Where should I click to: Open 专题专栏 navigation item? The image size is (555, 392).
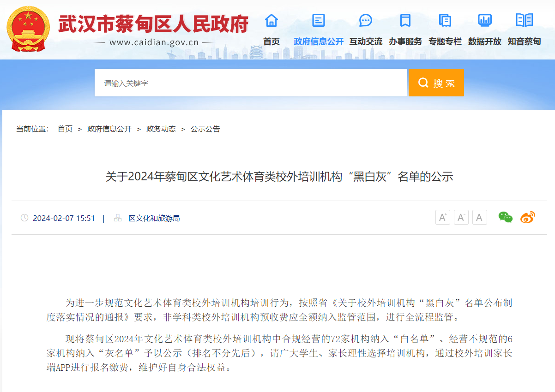pyautogui.click(x=445, y=42)
